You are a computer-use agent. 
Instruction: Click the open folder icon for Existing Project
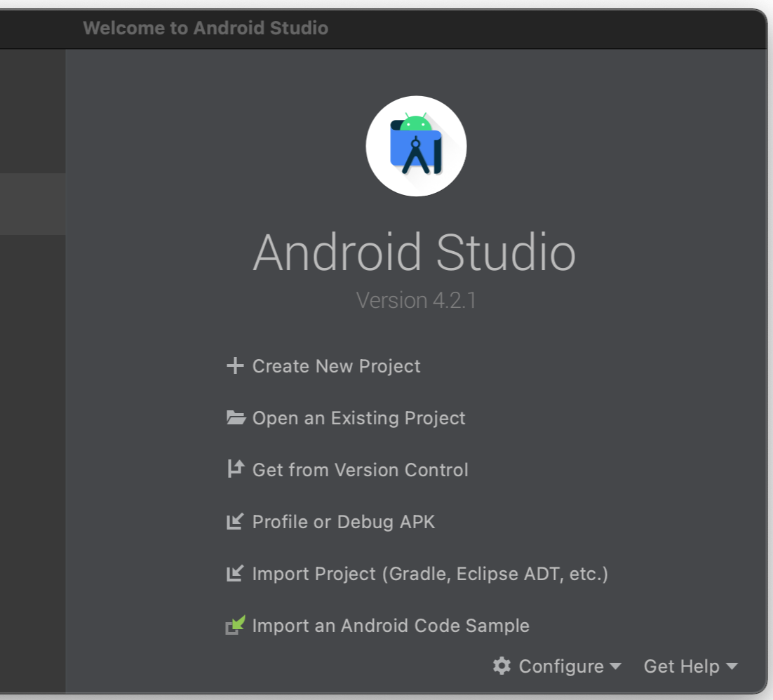coord(236,417)
